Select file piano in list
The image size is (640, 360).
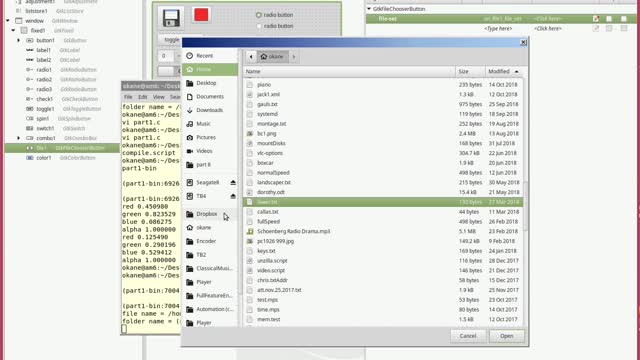tap(382, 84)
